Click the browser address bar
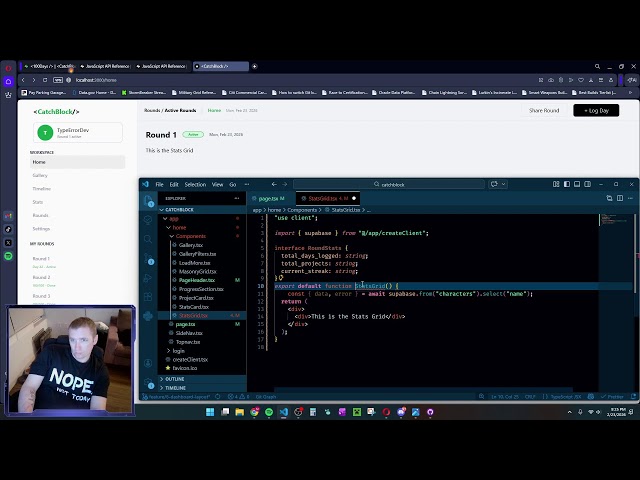Viewport: 640px width, 480px height. click(x=302, y=80)
